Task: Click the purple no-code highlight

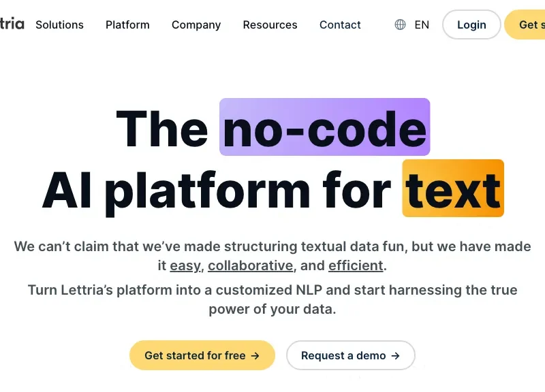Action: coord(325,127)
